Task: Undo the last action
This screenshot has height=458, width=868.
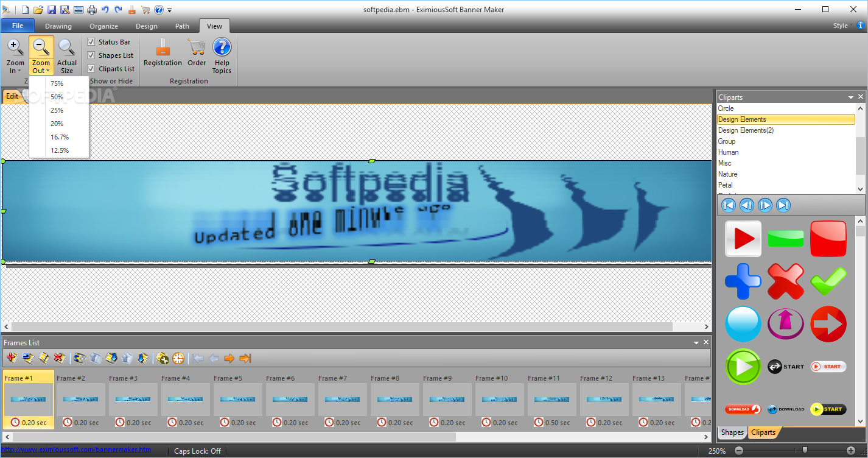Action: (105, 10)
